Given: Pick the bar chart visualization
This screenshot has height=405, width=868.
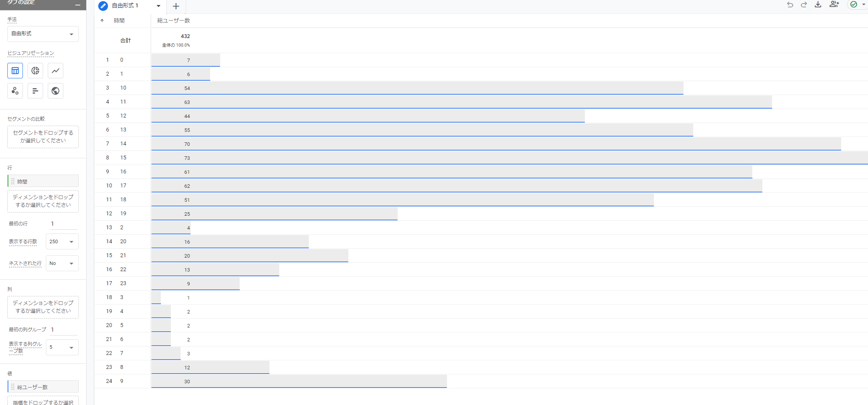Looking at the screenshot, I should click(x=35, y=91).
